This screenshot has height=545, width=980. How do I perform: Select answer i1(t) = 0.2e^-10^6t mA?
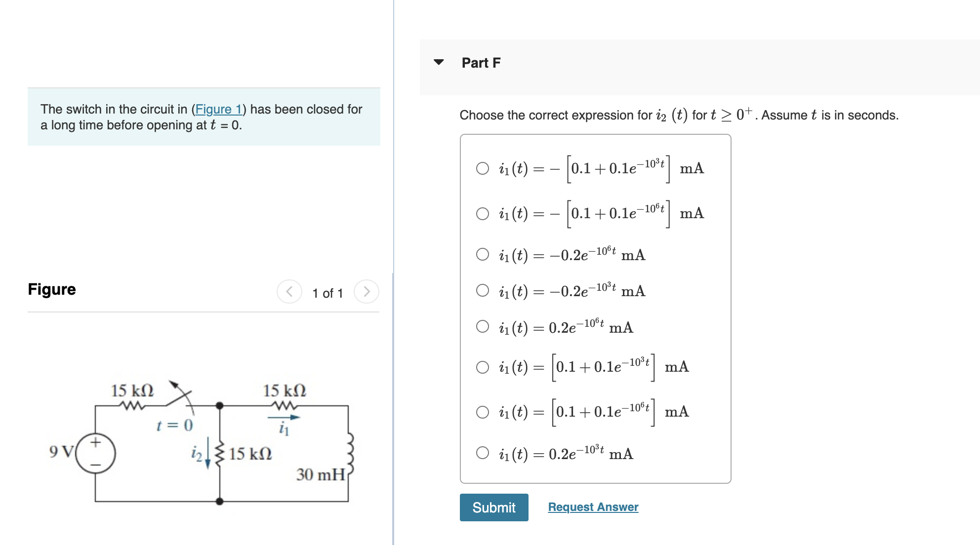click(x=482, y=327)
